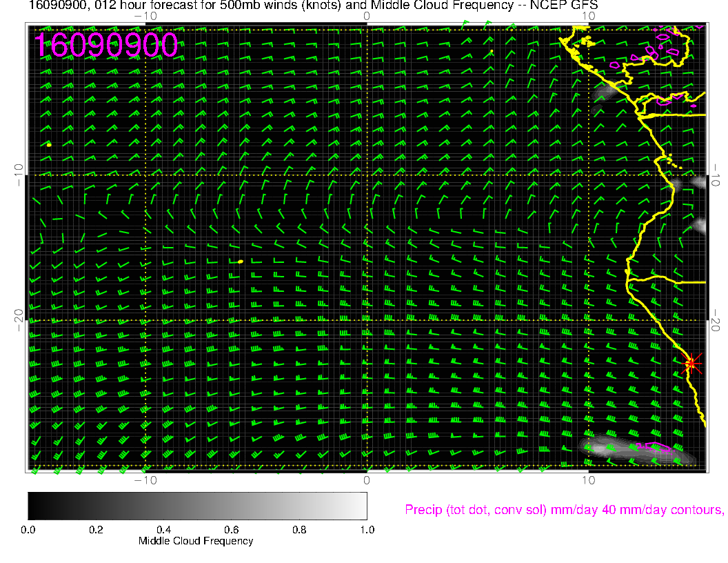
Task: Click the -20 latitude label on the left axis
Action: tap(19, 320)
